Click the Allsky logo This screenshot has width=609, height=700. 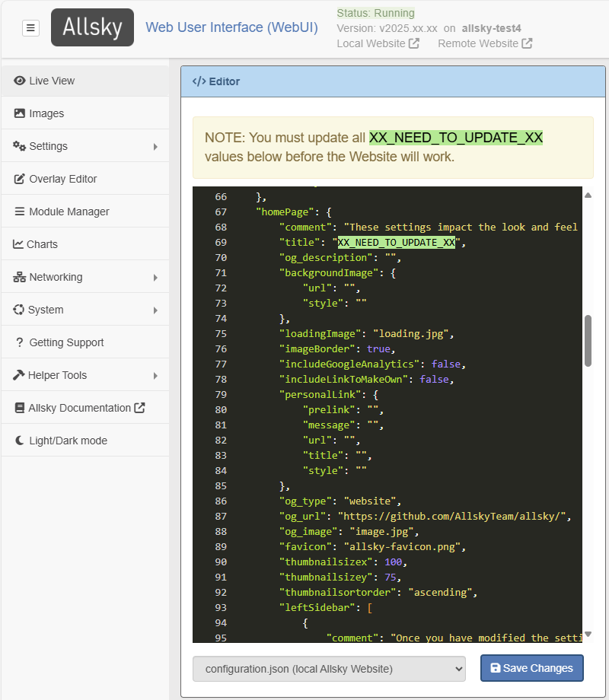point(92,28)
